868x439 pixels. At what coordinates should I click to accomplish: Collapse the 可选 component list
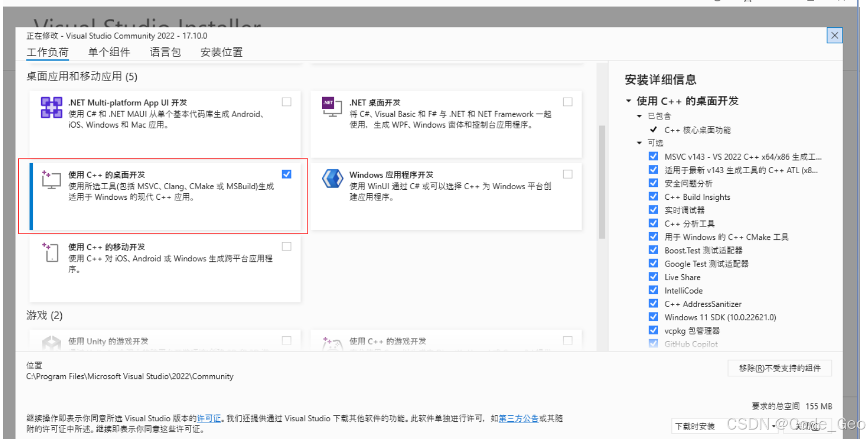tap(639, 143)
